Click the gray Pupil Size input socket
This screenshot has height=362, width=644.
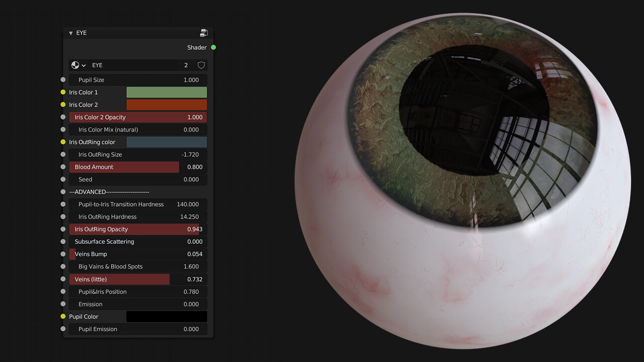click(63, 79)
